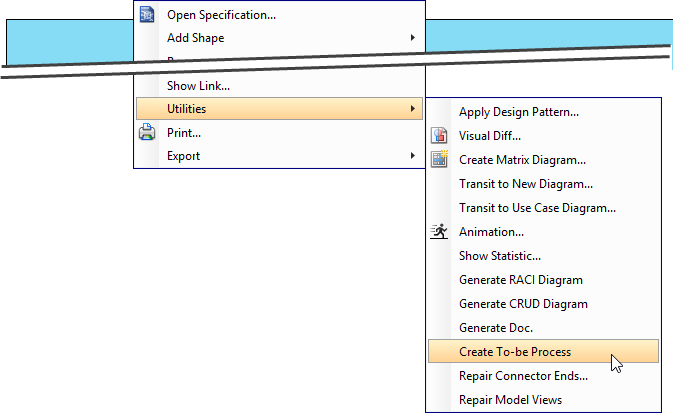This screenshot has width=673, height=413.
Task: Select Generate RACI Diagram
Action: point(520,280)
